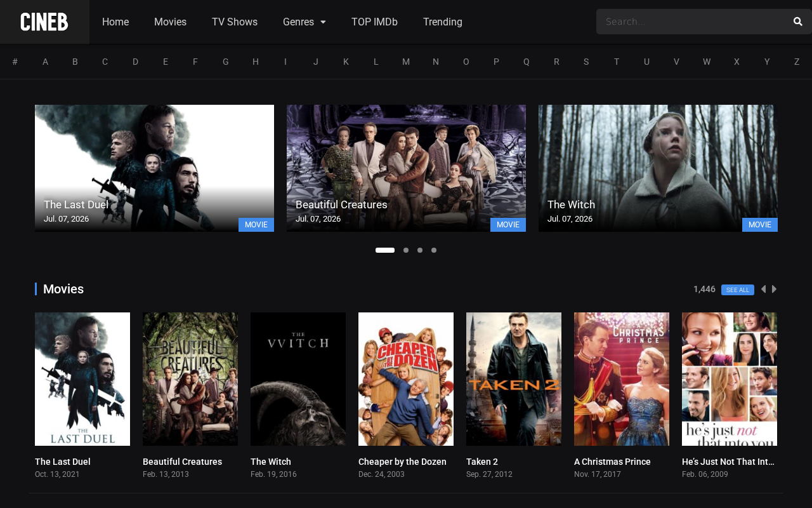The image size is (812, 508).
Task: Filter titles by letter D
Action: (135, 62)
